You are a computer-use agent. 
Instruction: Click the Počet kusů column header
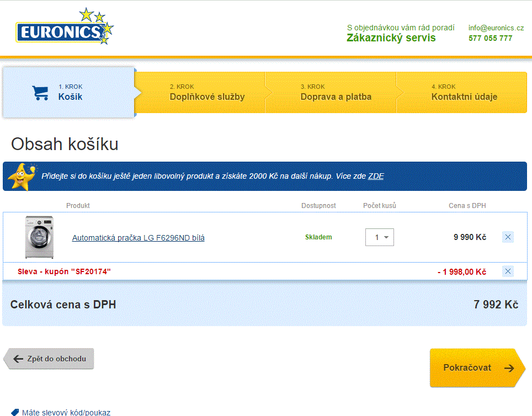pos(379,206)
